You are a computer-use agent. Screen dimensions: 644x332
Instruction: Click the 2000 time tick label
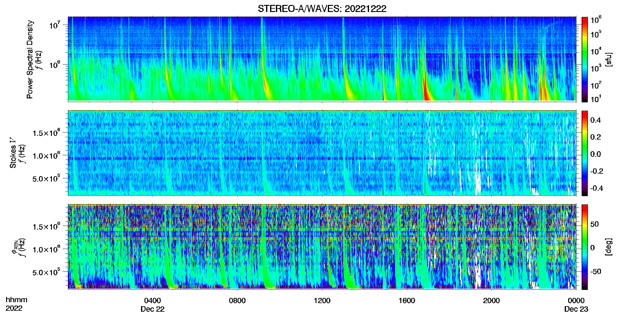tap(491, 301)
